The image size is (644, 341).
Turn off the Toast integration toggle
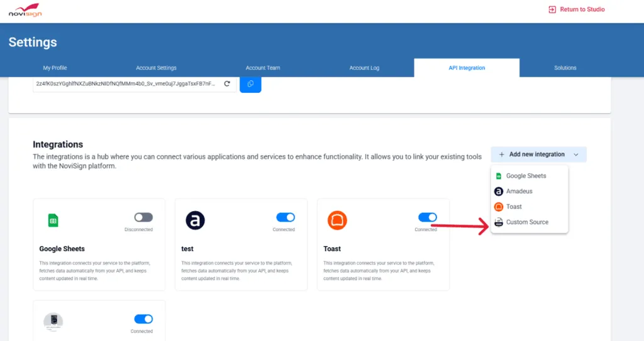coord(428,217)
